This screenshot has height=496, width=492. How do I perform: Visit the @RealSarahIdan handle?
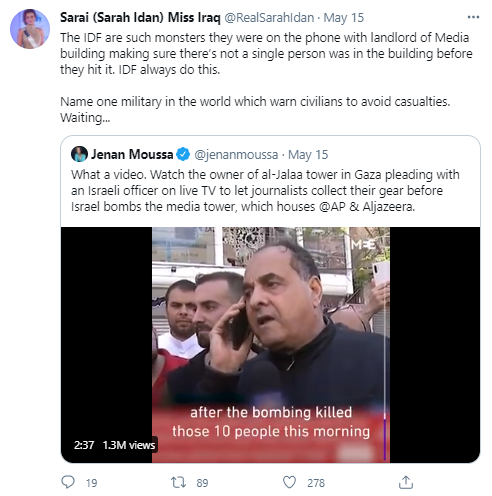point(269,18)
